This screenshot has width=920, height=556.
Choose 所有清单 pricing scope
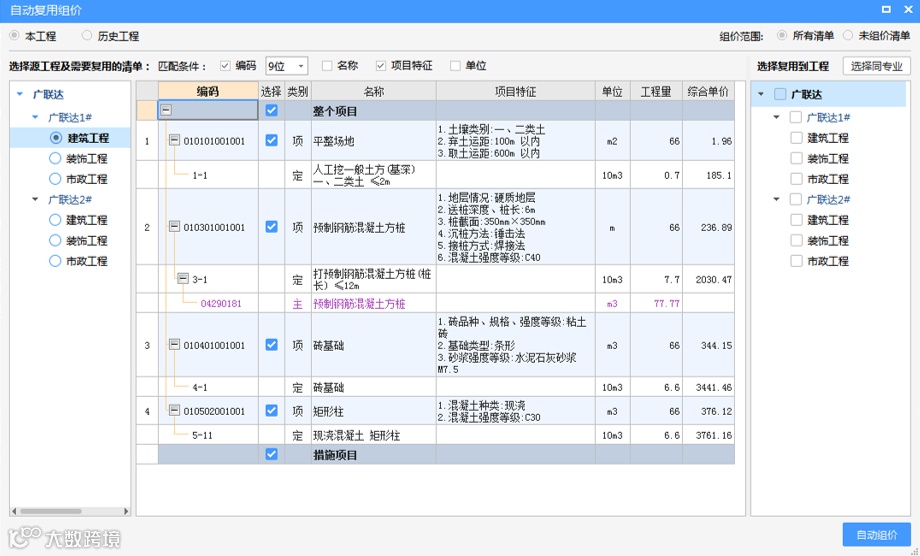(x=782, y=36)
